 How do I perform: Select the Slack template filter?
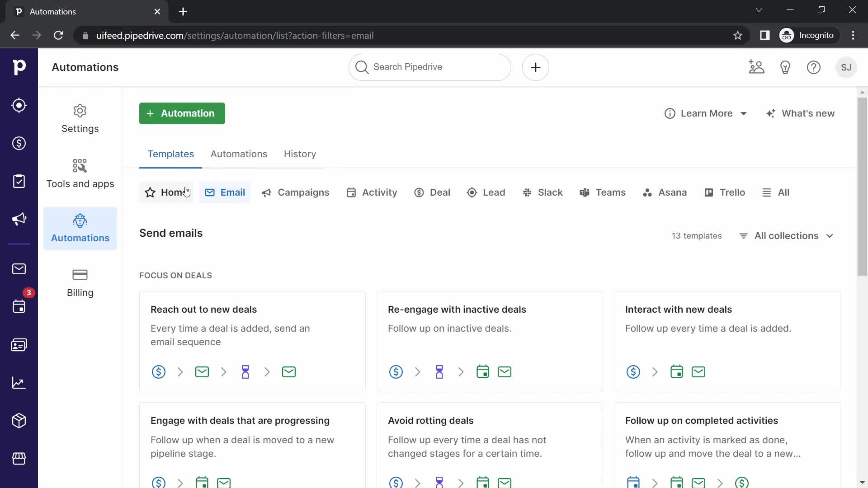[542, 192]
